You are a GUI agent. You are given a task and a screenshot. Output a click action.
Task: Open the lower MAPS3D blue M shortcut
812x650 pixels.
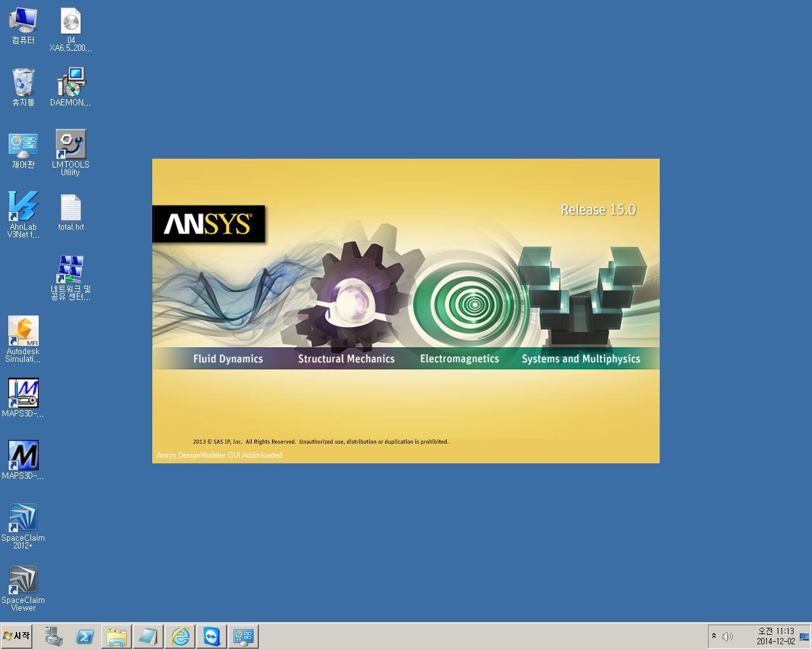[x=23, y=460]
